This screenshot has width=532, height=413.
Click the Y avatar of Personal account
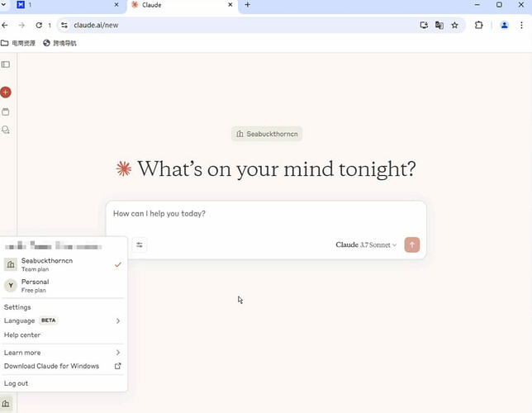(x=11, y=286)
